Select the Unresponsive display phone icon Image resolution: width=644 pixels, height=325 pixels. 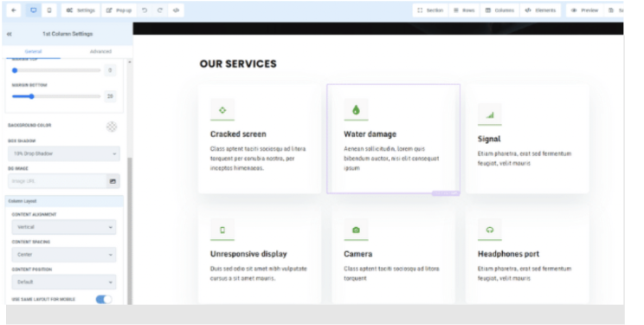point(222,230)
